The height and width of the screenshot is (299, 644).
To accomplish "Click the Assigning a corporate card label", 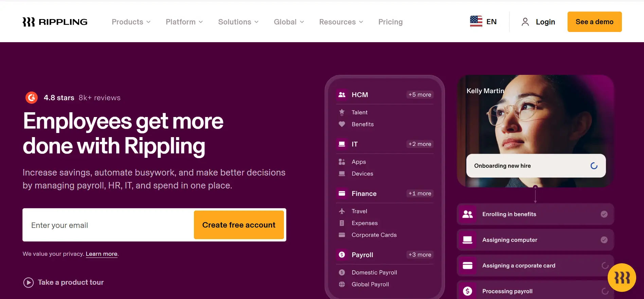I will pyautogui.click(x=519, y=265).
